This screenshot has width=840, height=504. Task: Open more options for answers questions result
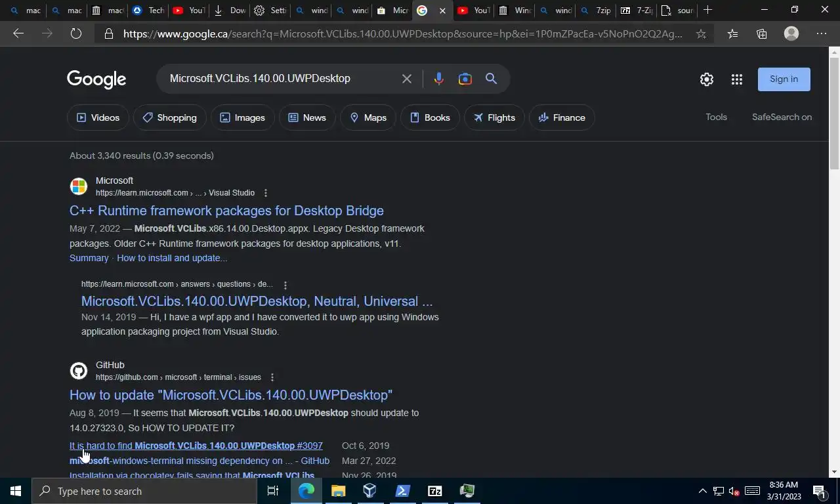coord(285,285)
